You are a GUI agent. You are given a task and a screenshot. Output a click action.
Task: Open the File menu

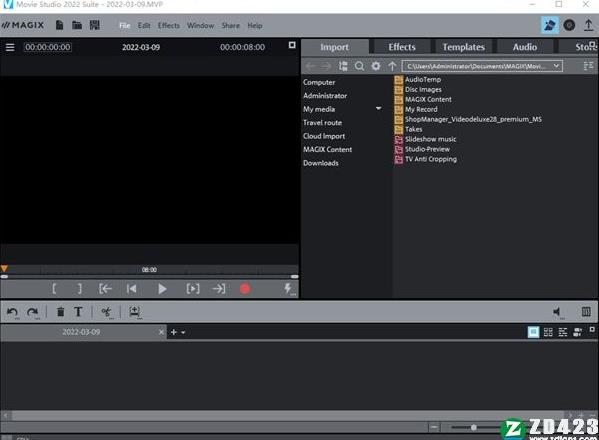(x=125, y=26)
